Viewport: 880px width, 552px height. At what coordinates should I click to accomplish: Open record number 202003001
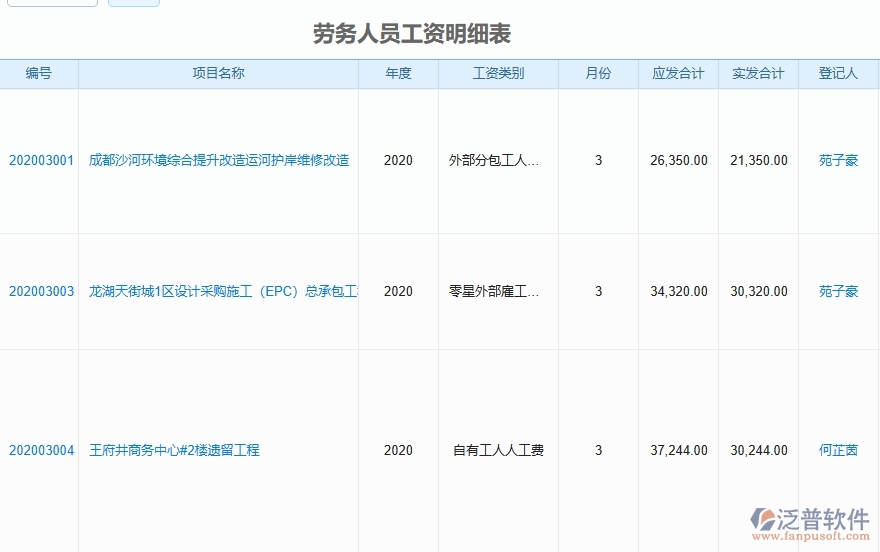[41, 160]
